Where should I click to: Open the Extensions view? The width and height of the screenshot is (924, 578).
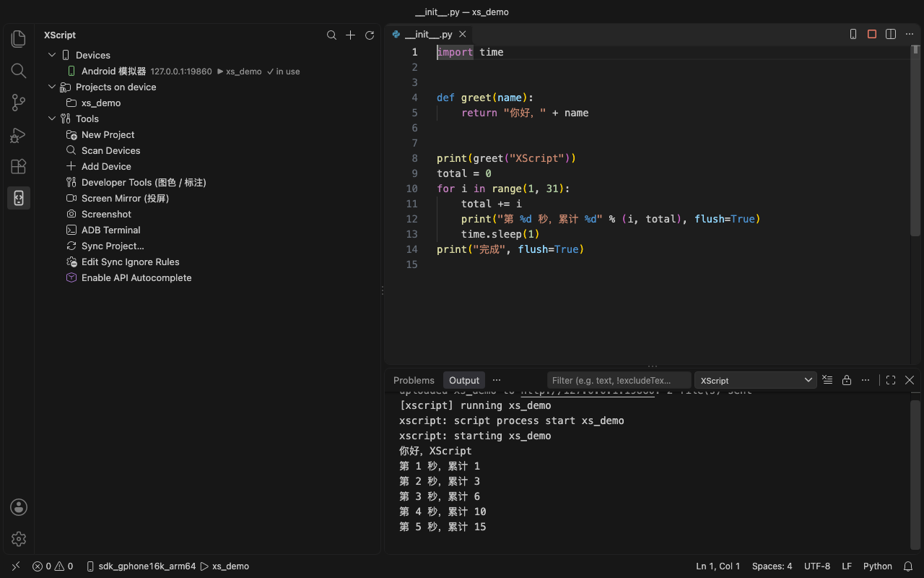click(19, 166)
